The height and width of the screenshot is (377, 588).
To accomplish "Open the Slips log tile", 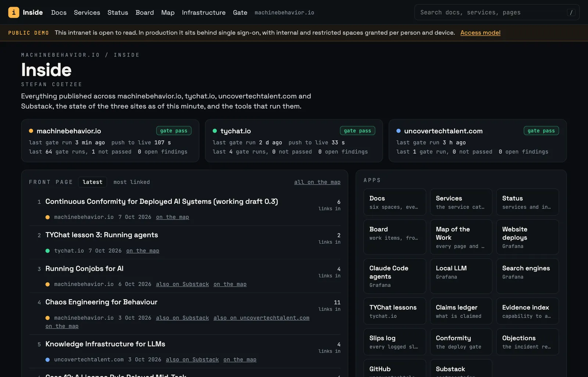I will [x=395, y=342].
